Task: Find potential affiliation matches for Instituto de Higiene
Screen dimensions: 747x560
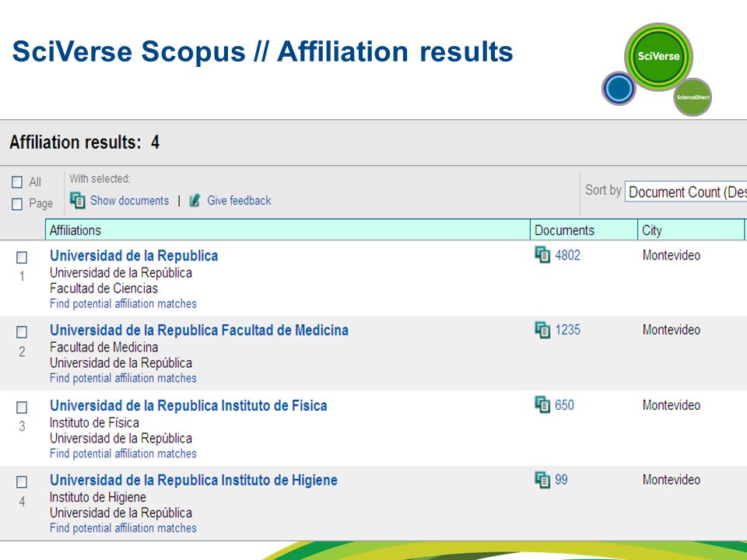Action: pyautogui.click(x=123, y=528)
